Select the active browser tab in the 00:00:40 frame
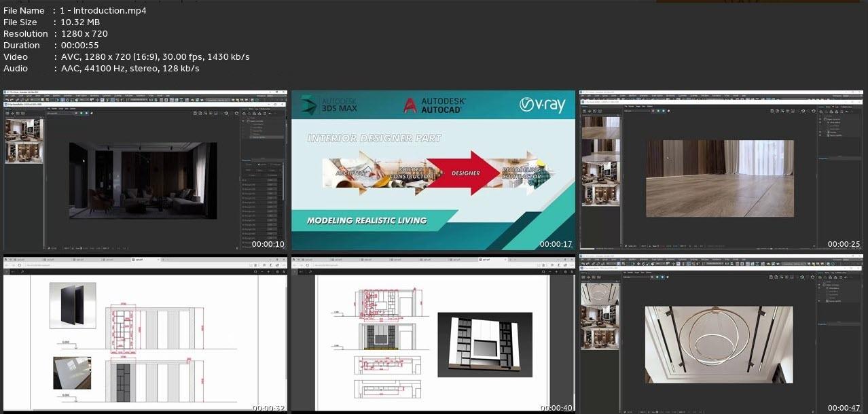This screenshot has width=868, height=414. (494, 260)
